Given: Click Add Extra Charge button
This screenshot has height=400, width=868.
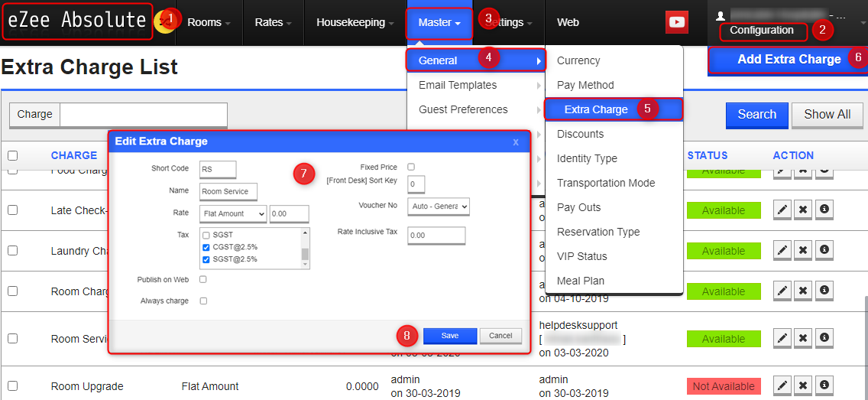Looking at the screenshot, I should (789, 60).
